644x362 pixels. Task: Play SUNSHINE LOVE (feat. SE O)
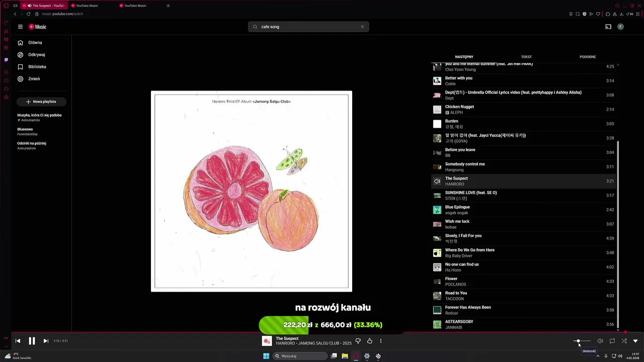(x=524, y=196)
